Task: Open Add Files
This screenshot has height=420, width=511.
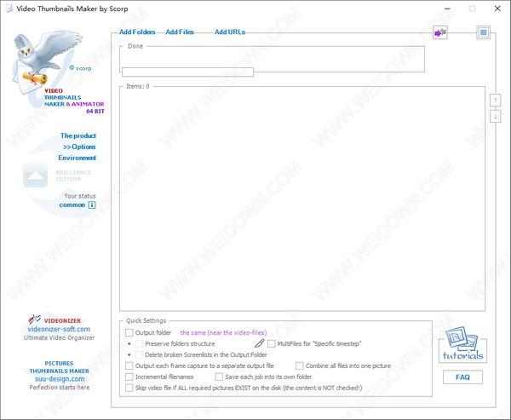Action: coord(180,32)
